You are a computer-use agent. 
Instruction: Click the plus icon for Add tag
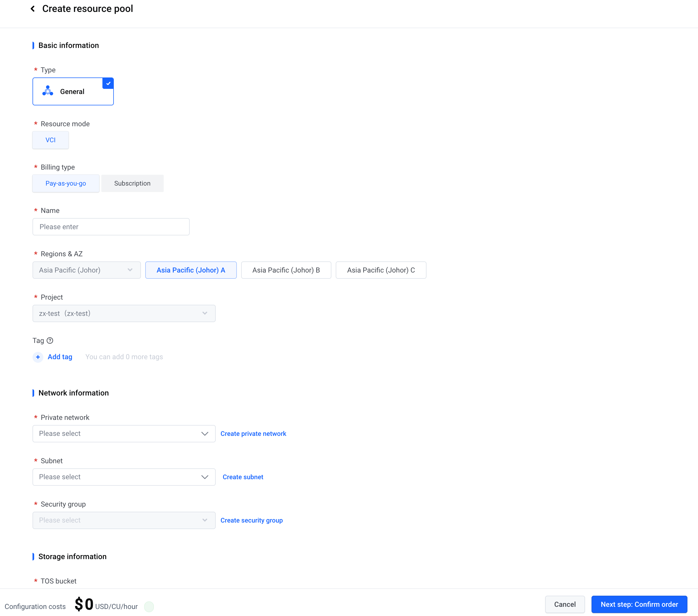pos(38,357)
